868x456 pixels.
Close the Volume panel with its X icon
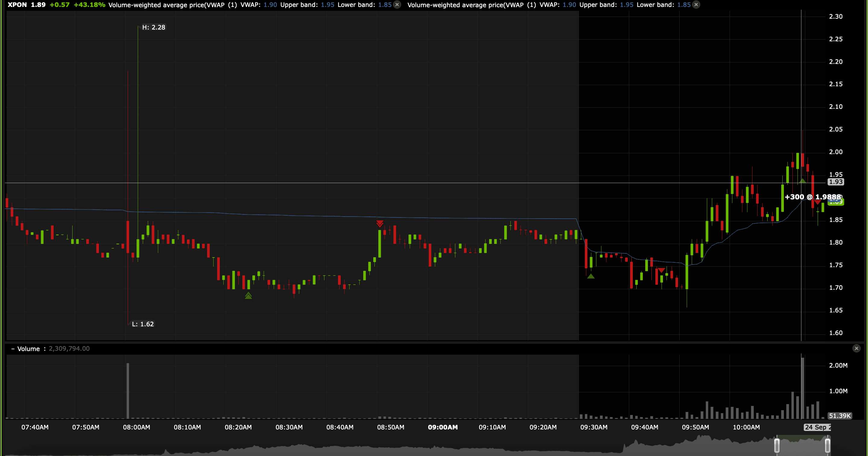[856, 349]
